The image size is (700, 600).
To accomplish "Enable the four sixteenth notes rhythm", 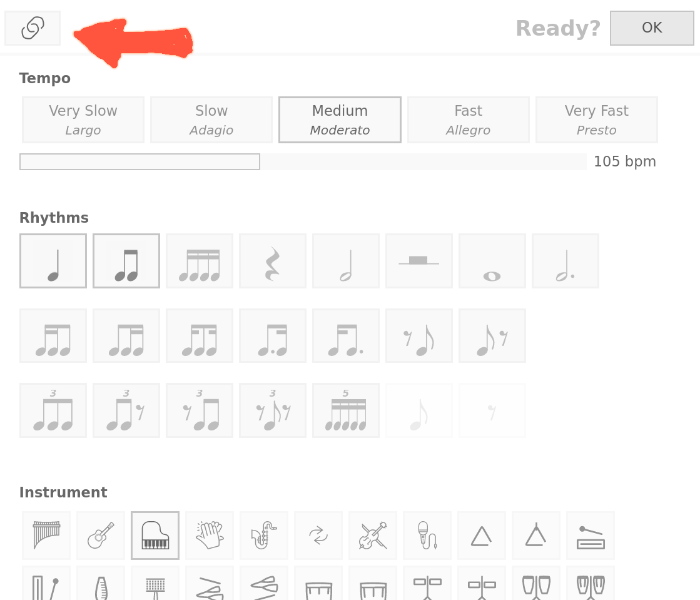I will [200, 261].
